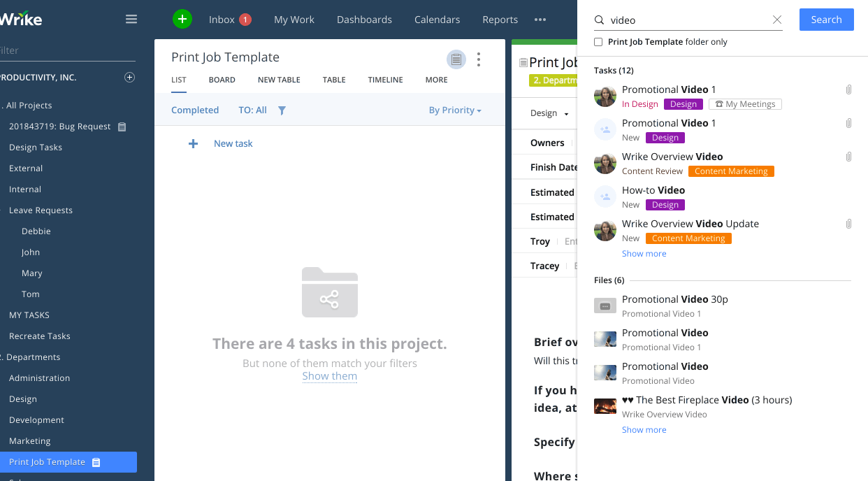Click orange Content Marketing tag on Wrike Overview Video

731,171
